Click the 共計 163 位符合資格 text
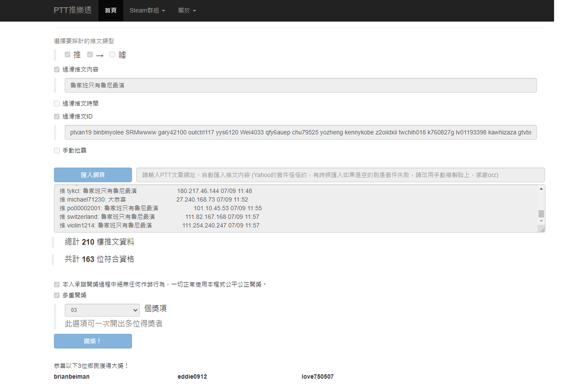561x392 pixels. pyautogui.click(x=100, y=259)
